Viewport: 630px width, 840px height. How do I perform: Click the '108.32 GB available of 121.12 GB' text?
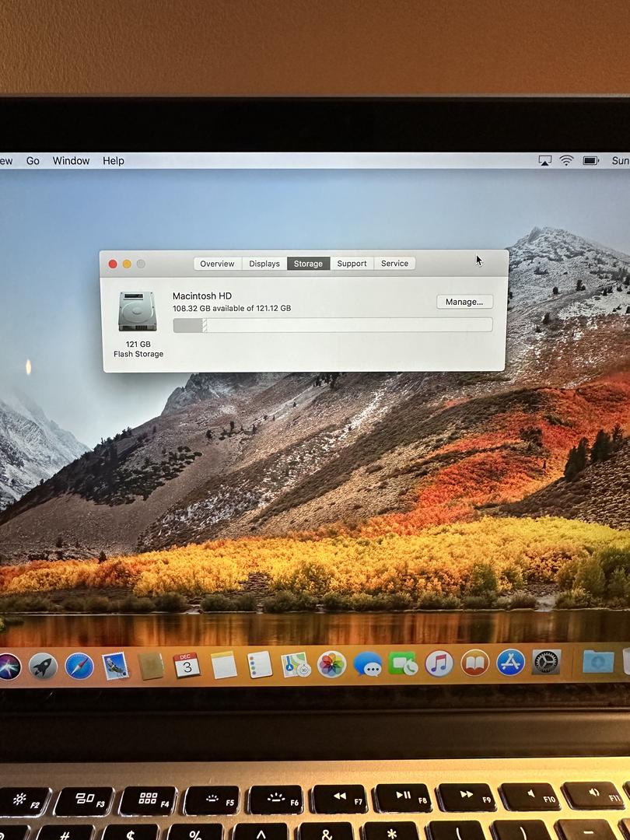232,308
